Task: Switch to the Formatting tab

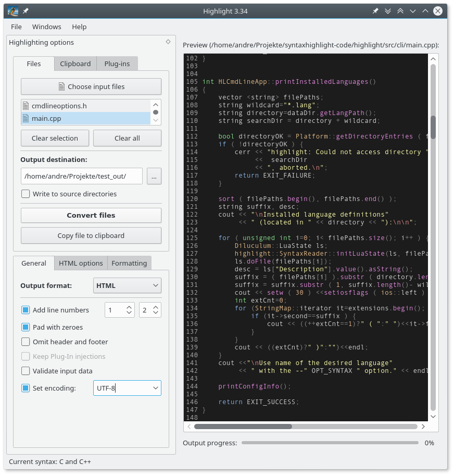Action: coord(129,263)
